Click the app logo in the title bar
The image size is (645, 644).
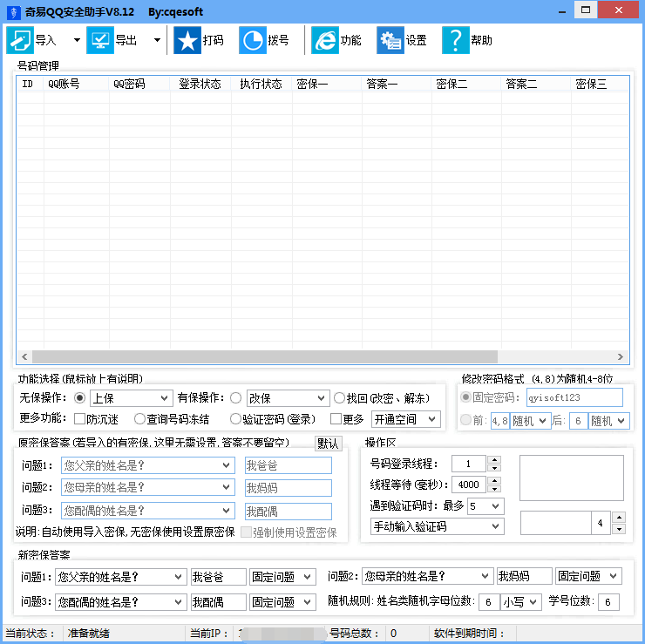14,12
